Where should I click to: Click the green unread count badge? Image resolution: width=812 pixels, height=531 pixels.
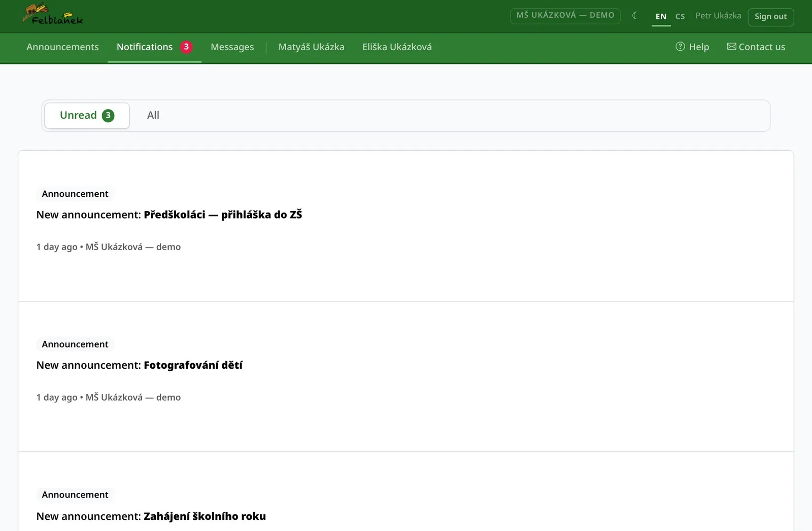click(108, 116)
